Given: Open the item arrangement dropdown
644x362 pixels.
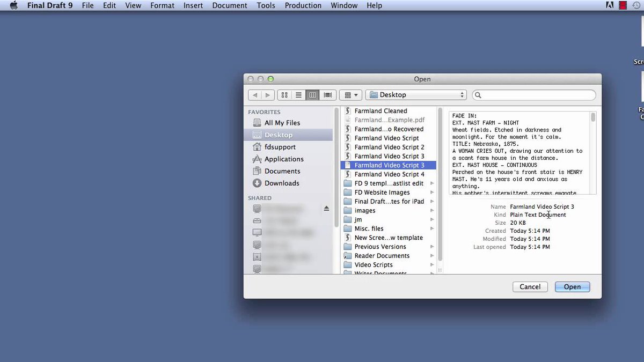Looking at the screenshot, I should pyautogui.click(x=350, y=95).
